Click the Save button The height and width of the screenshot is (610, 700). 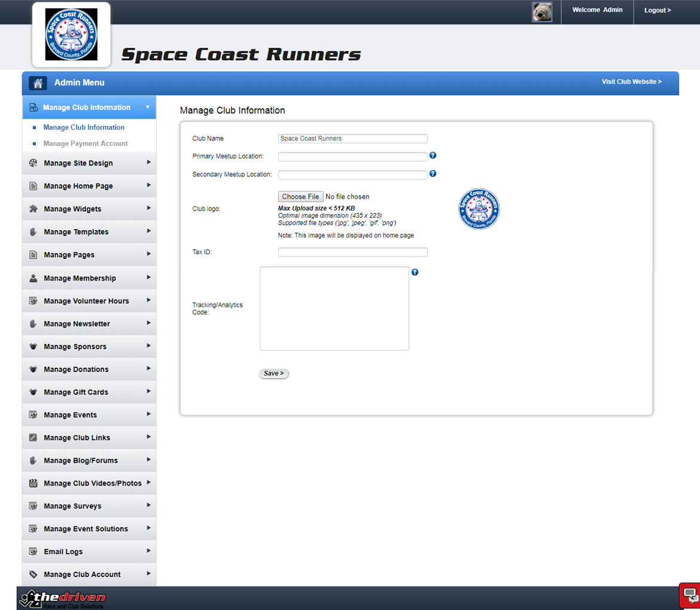(x=274, y=373)
